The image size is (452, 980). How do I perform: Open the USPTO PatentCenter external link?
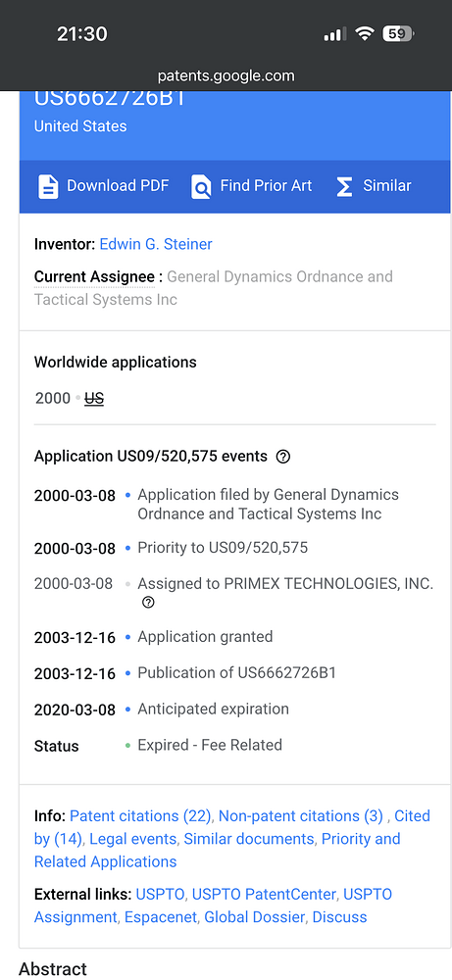pyautogui.click(x=264, y=895)
